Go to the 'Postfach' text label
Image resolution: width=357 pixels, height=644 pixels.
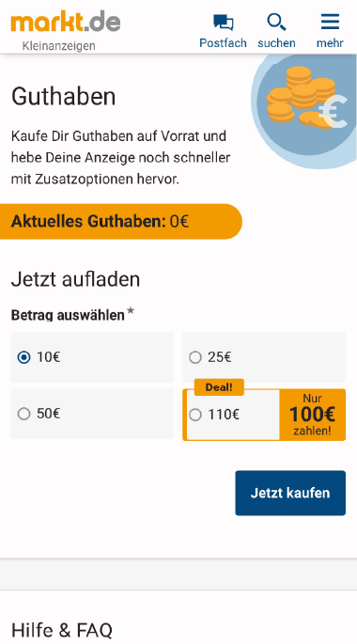224,42
